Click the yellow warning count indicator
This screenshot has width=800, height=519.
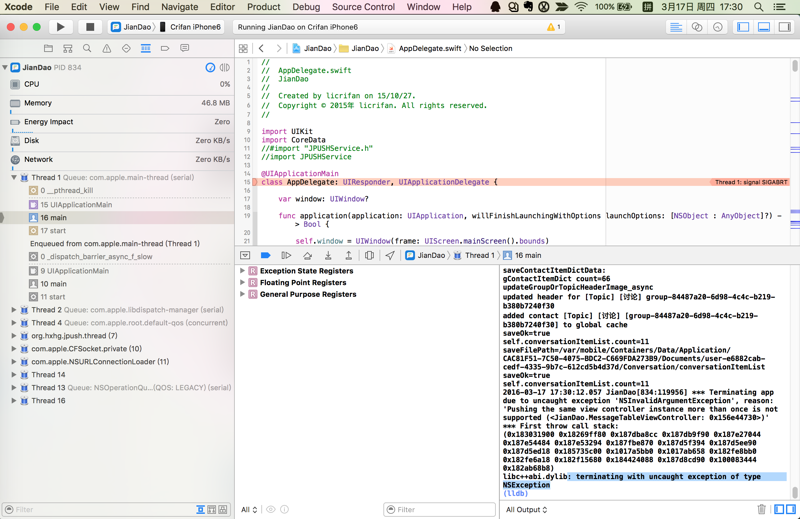(553, 27)
